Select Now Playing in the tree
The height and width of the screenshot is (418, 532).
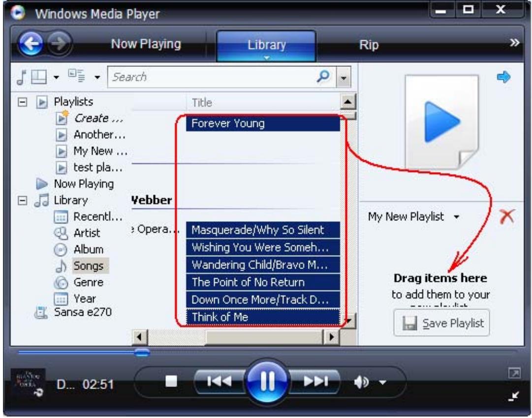(75, 184)
